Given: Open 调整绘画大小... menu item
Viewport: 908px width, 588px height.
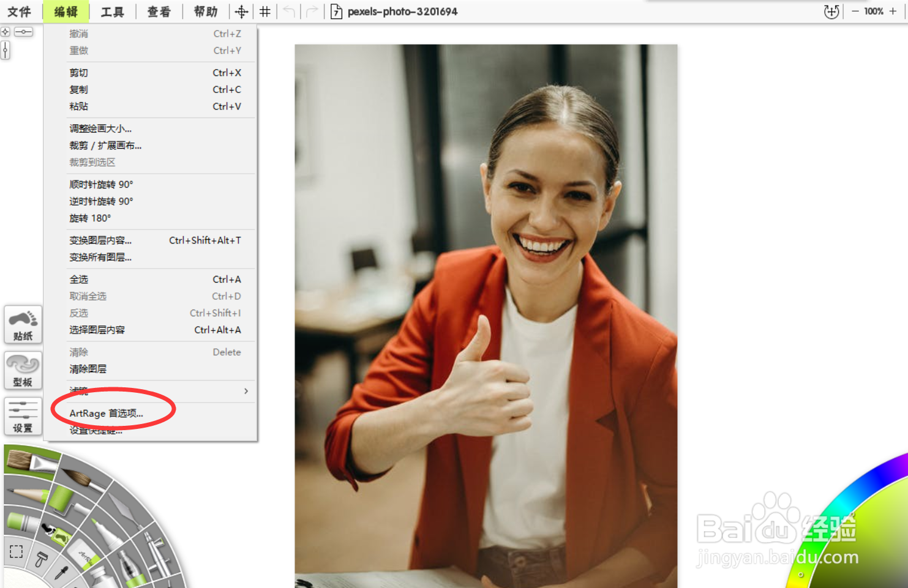Looking at the screenshot, I should coord(150,128).
